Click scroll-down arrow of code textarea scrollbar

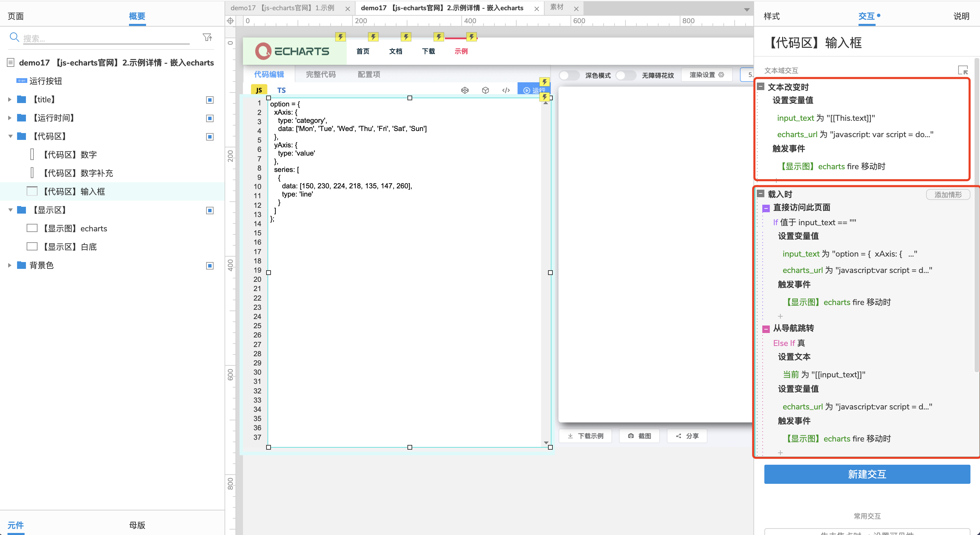[546, 443]
